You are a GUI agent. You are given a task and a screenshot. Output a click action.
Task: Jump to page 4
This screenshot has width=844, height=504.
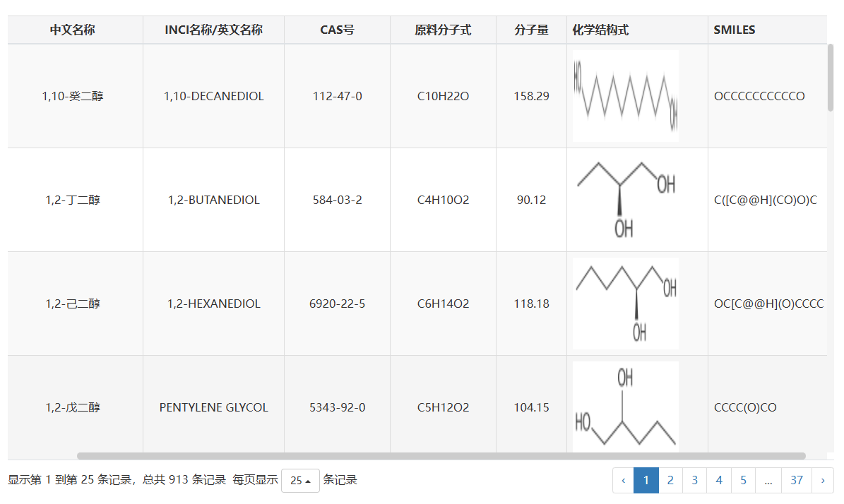tap(718, 480)
